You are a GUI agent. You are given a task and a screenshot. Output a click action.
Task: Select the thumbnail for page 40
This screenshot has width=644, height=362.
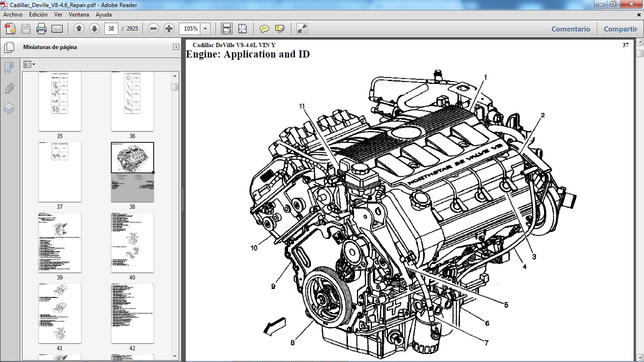132,243
